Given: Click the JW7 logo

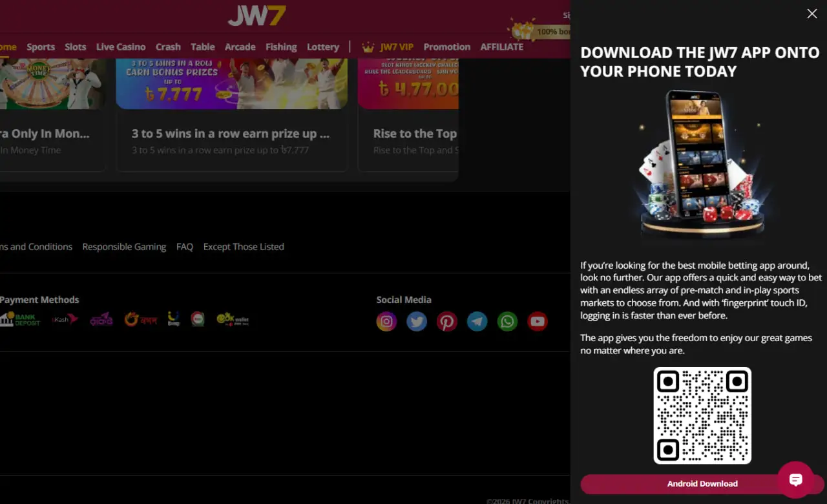Looking at the screenshot, I should click(256, 16).
